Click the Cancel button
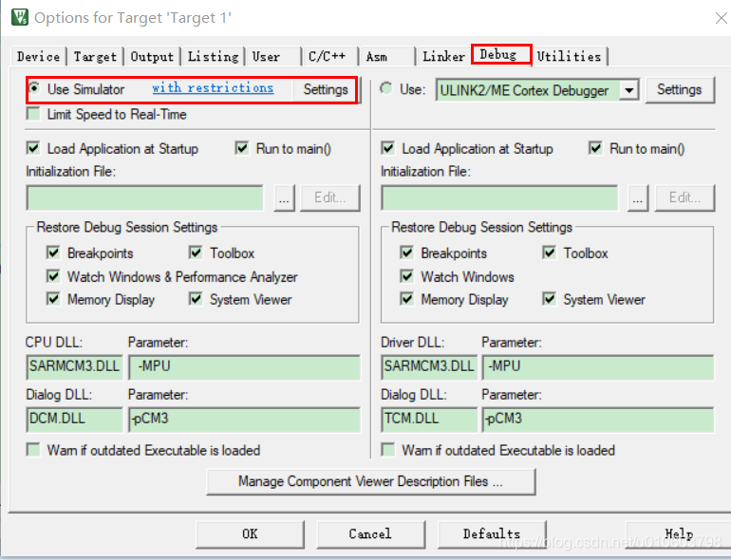Screen dimensions: 731x560 [x=370, y=534]
